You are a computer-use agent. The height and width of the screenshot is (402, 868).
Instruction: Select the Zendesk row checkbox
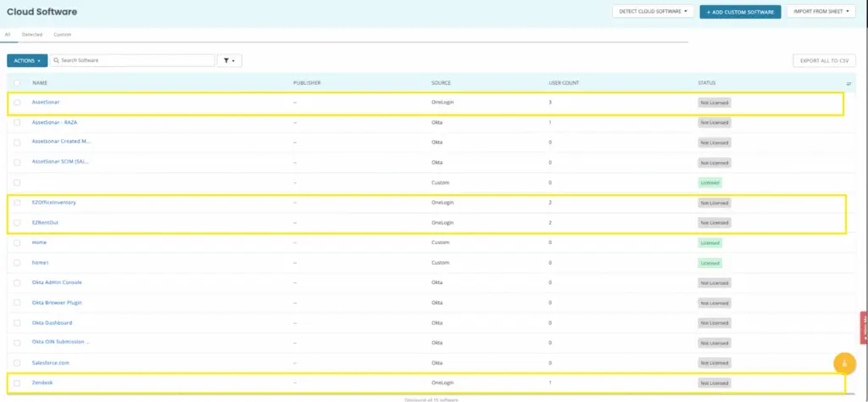17,382
